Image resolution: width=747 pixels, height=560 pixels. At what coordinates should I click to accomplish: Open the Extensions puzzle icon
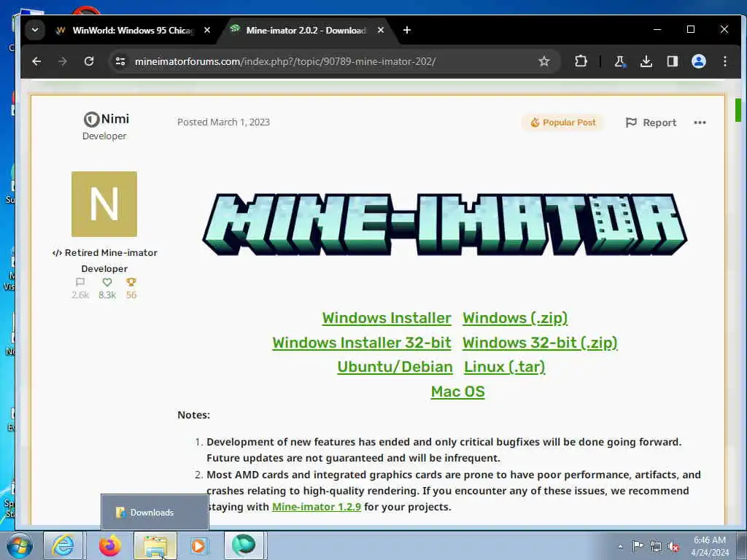tap(581, 61)
